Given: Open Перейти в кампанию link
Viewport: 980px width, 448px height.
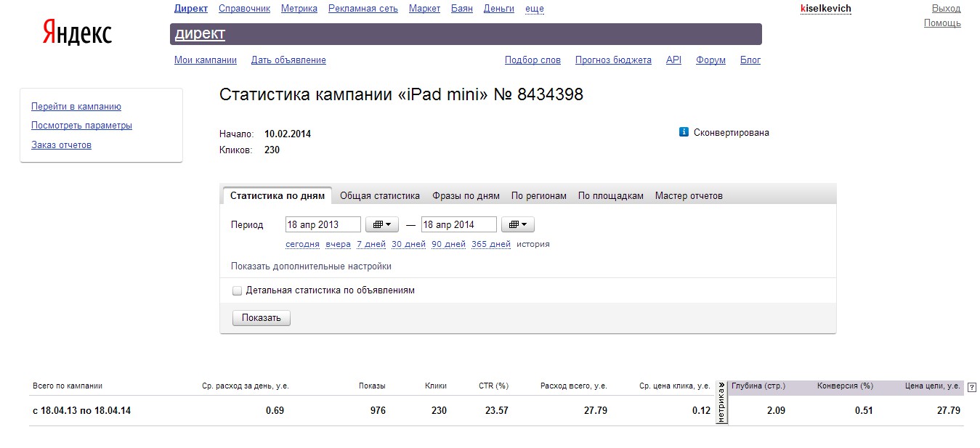Looking at the screenshot, I should 76,107.
